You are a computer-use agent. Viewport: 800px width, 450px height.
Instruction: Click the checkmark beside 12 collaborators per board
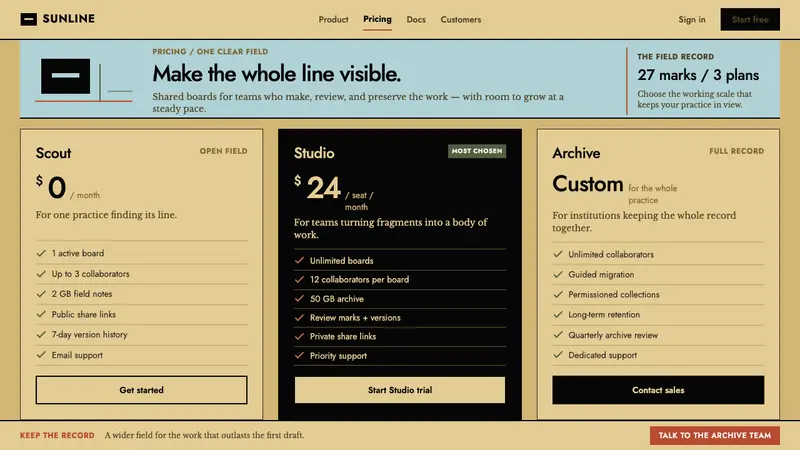point(299,280)
